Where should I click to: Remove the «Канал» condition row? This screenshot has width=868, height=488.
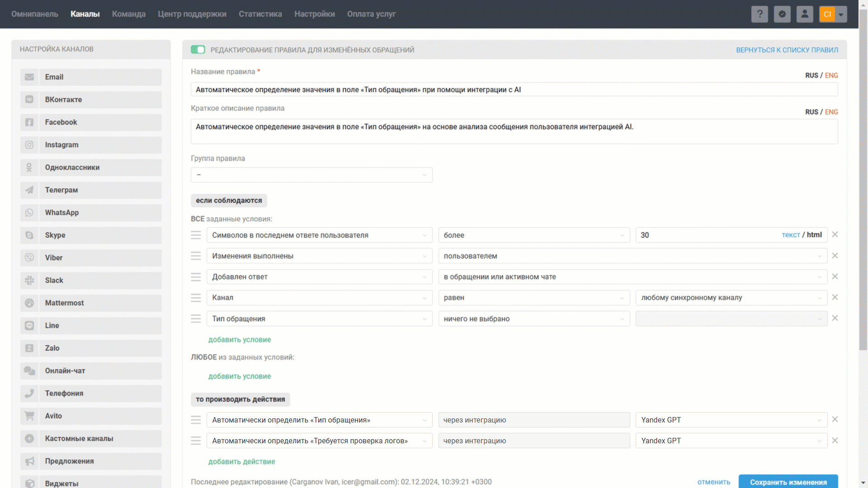click(x=835, y=297)
